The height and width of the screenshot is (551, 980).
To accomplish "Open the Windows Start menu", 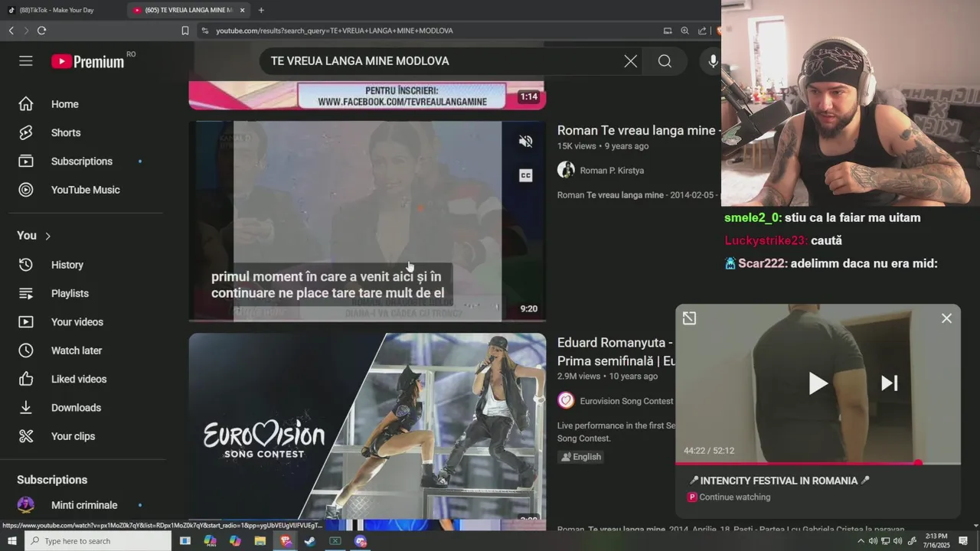I will click(x=11, y=541).
